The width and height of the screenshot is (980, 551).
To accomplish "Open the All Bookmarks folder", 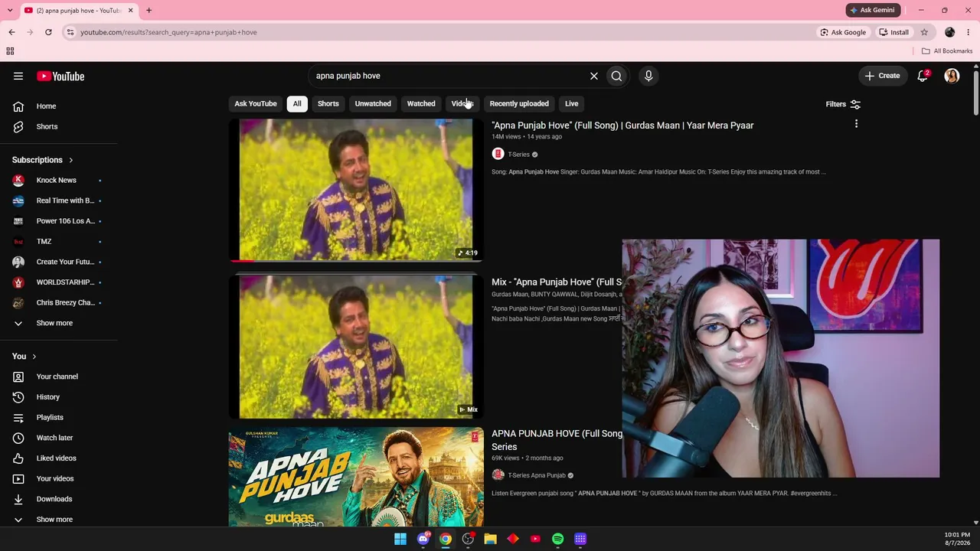I will (x=947, y=51).
